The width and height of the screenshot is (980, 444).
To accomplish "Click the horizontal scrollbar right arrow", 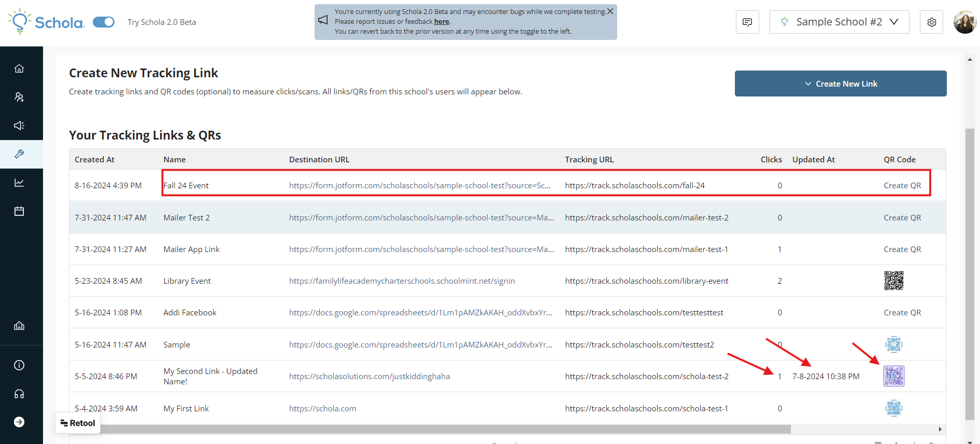I will 940,429.
